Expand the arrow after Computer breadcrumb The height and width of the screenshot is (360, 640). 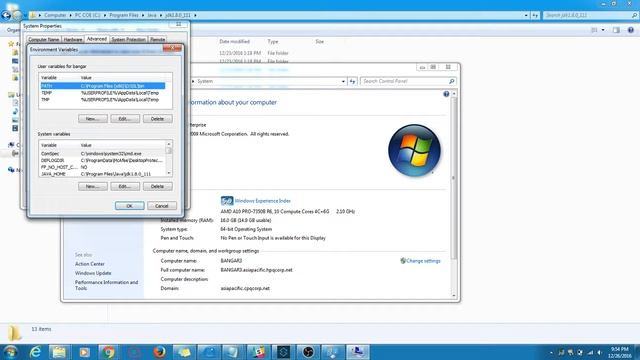tap(70, 15)
